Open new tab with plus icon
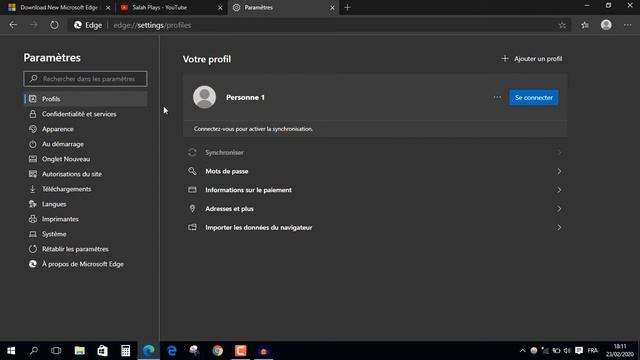640x360 pixels. tap(347, 7)
